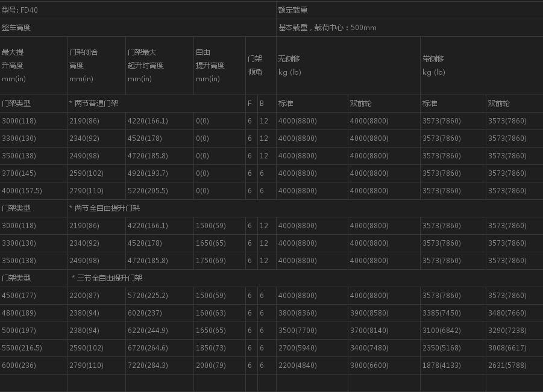Select the 两节普通门架 mast type row
This screenshot has width=543, height=392.
pos(94,104)
